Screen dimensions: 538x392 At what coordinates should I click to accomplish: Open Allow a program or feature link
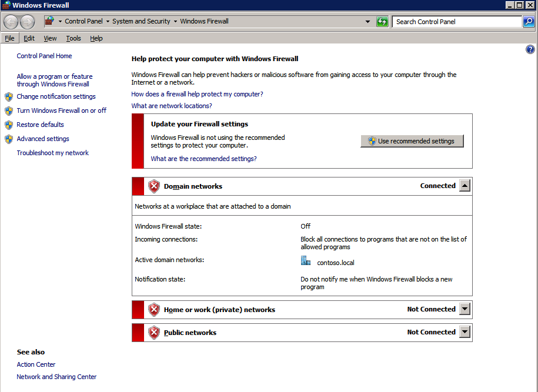(x=55, y=81)
